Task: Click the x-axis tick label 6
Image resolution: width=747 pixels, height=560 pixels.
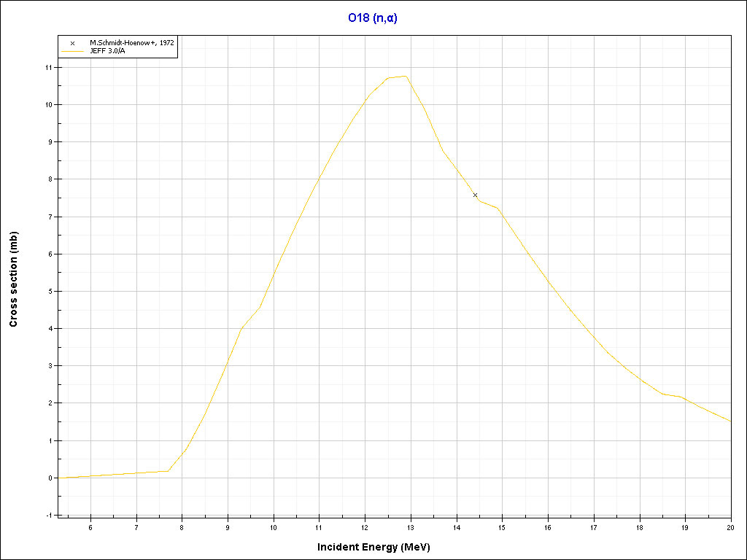Action: (x=90, y=528)
